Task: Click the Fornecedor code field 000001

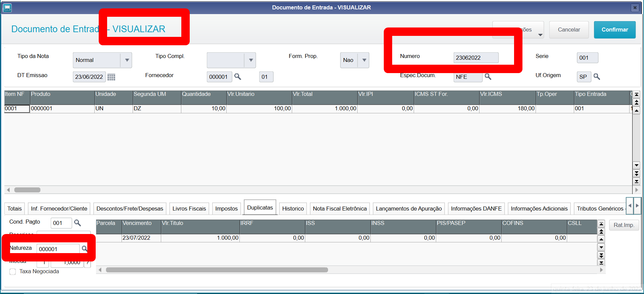Action: click(x=219, y=77)
